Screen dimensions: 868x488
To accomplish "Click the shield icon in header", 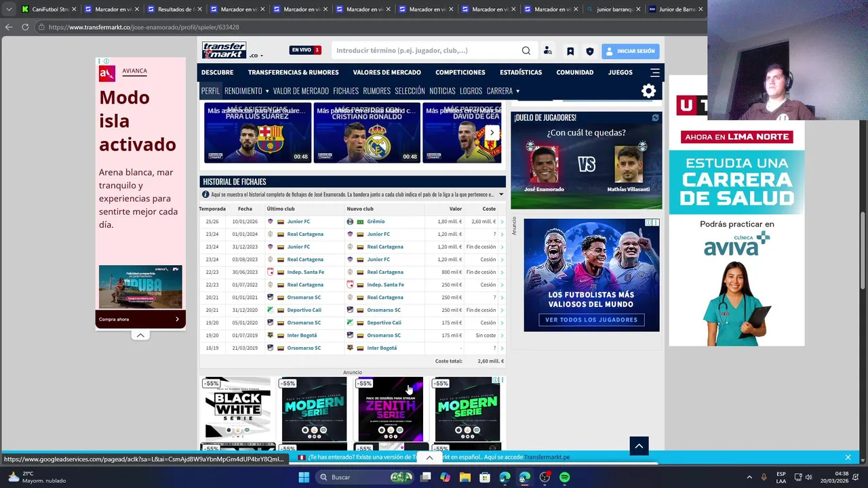I will 590,51.
